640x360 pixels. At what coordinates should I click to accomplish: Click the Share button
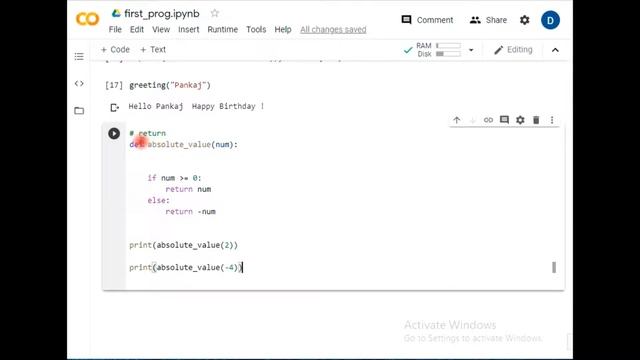coord(488,20)
